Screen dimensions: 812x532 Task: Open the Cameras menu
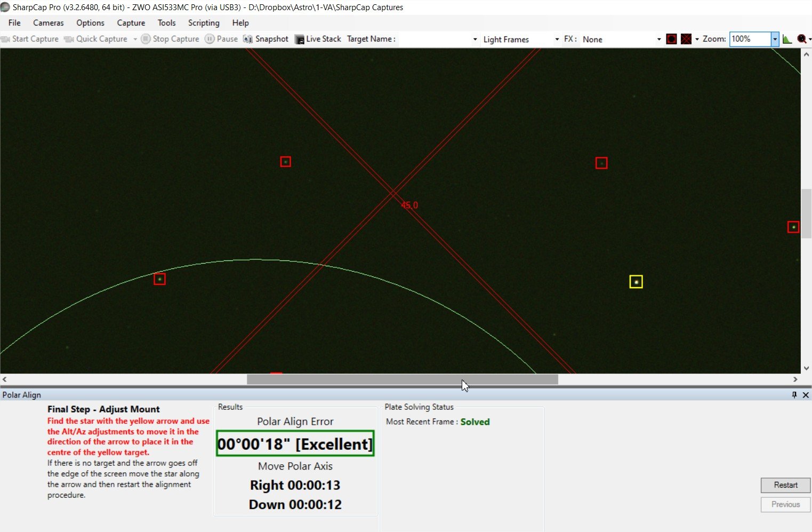point(48,23)
